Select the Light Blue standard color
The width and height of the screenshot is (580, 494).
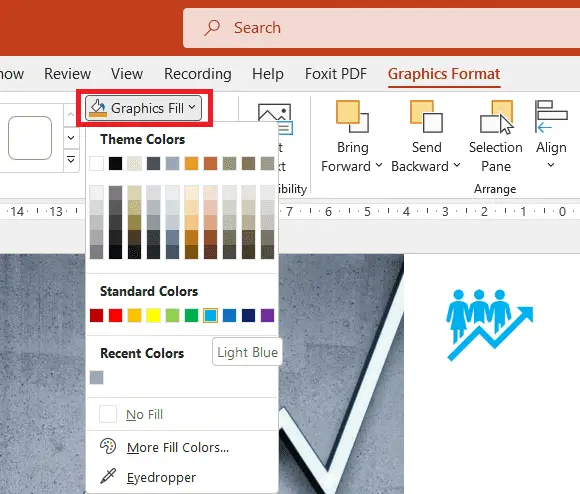tap(210, 315)
